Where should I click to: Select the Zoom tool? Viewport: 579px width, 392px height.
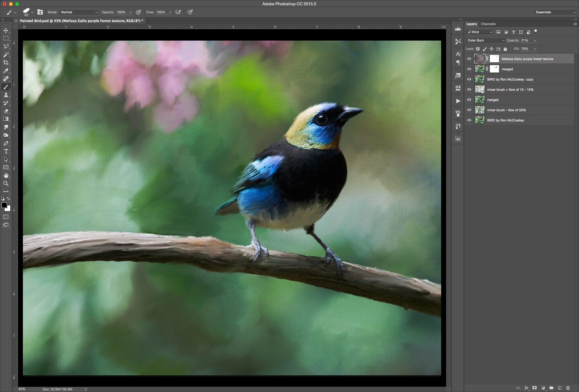[x=6, y=184]
